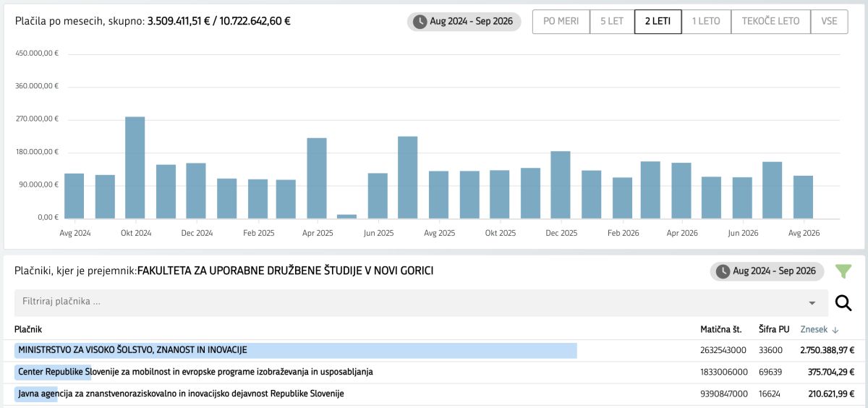Click the PU code 33600
Viewport: 868px width, 408px height.
pyautogui.click(x=770, y=350)
